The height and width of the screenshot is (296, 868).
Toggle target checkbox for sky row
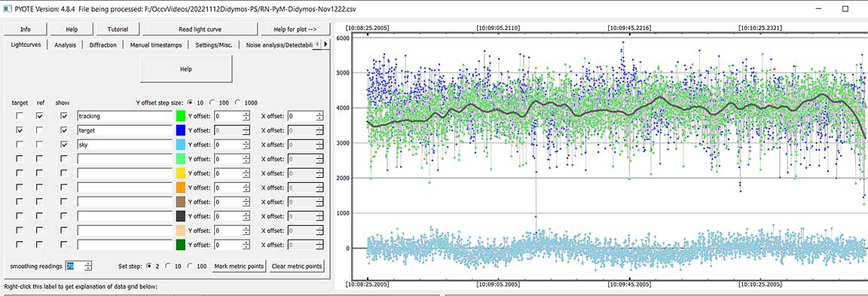[x=20, y=145]
